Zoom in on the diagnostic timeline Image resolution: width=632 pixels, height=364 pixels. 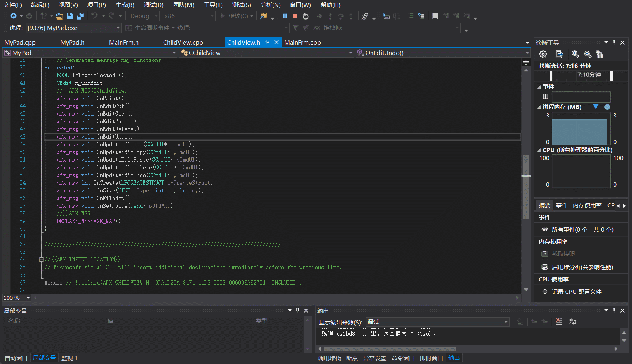(575, 55)
